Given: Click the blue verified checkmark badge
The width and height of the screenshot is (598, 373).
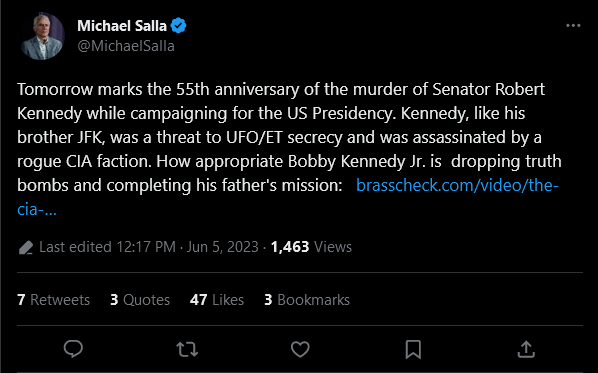Looking at the screenshot, I should (178, 26).
